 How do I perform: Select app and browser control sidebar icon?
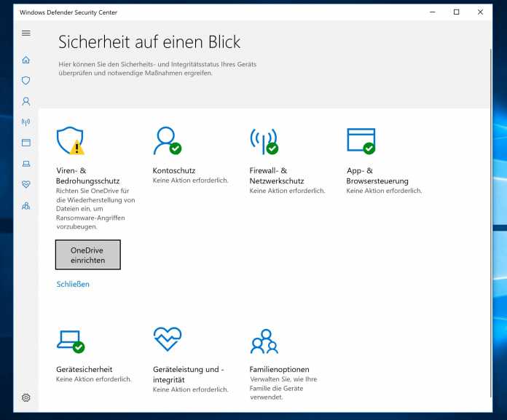[x=26, y=143]
